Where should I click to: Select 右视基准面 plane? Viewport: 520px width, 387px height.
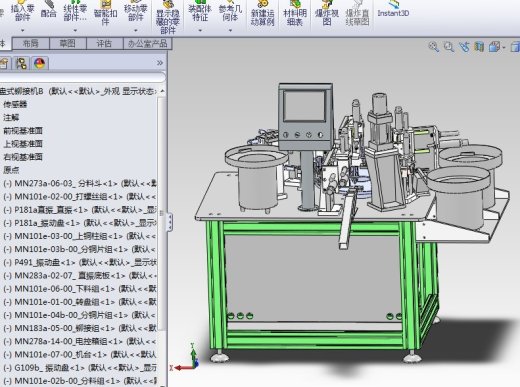coord(23,157)
